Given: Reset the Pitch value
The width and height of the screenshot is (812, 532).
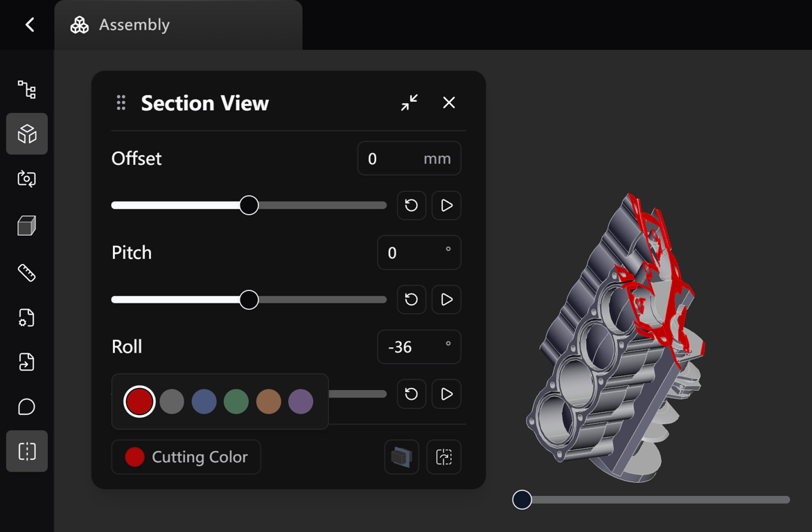Looking at the screenshot, I should coord(412,299).
